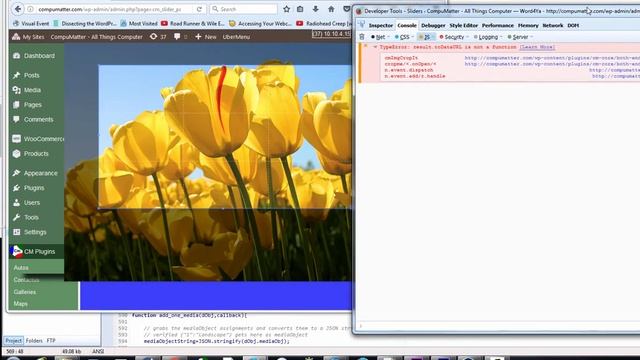Viewport: 640px width, 360px height.
Task: Toggle the CSS console filter
Action: click(404, 37)
